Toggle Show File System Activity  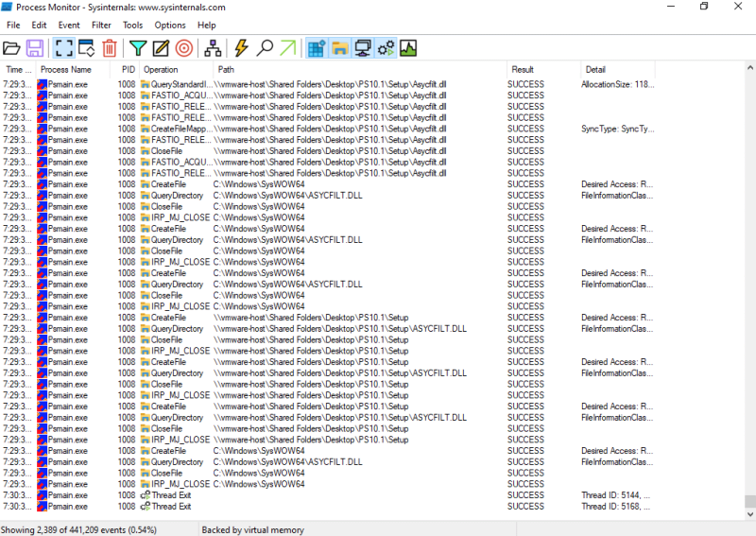[340, 48]
